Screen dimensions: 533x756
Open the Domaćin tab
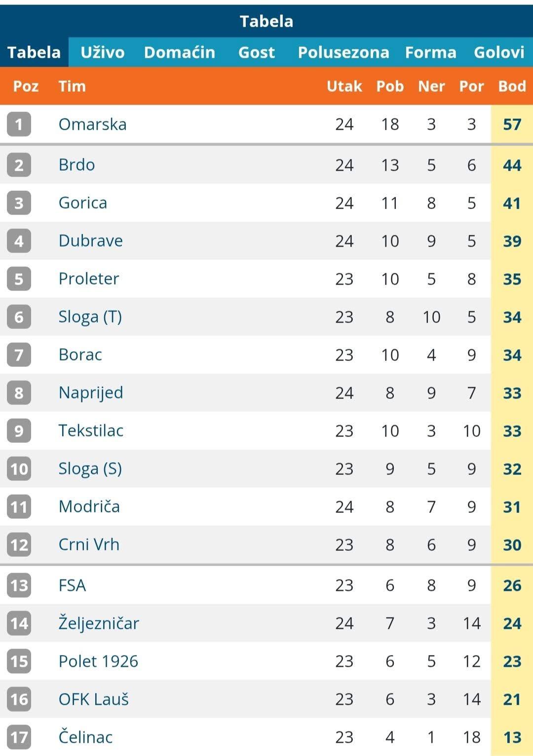[x=180, y=52]
